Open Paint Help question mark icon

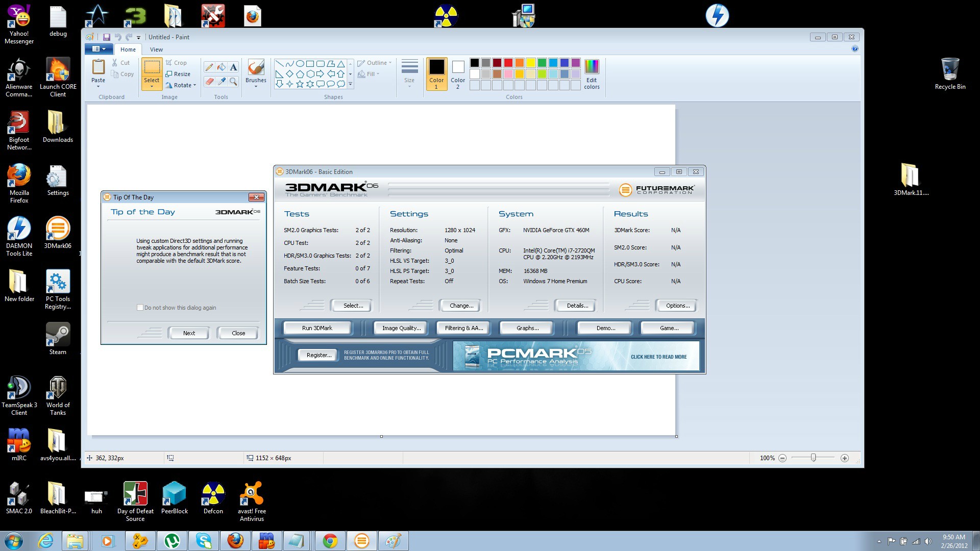[x=855, y=49]
